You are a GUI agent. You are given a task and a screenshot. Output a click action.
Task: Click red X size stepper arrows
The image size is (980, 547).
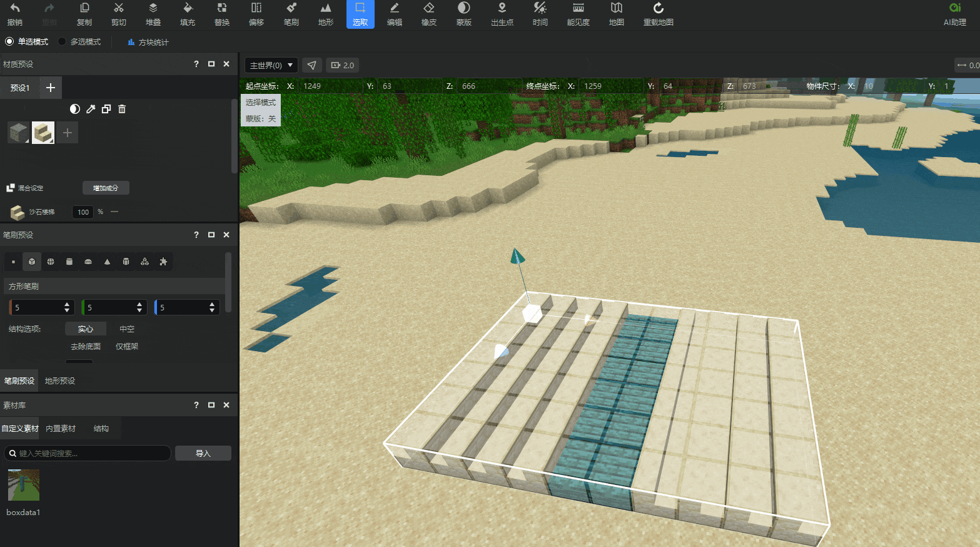(67, 307)
